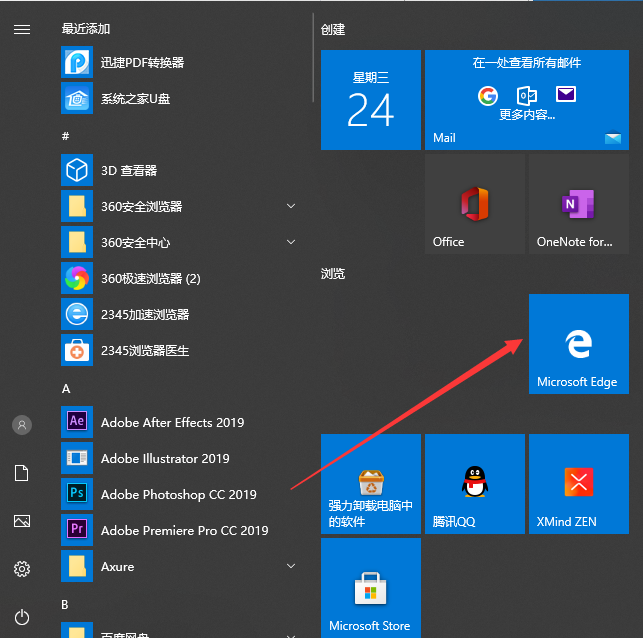The height and width of the screenshot is (638, 643).
Task: Launch Adobe Premiere Pro CC 2019 Pr icon
Action: [x=77, y=530]
